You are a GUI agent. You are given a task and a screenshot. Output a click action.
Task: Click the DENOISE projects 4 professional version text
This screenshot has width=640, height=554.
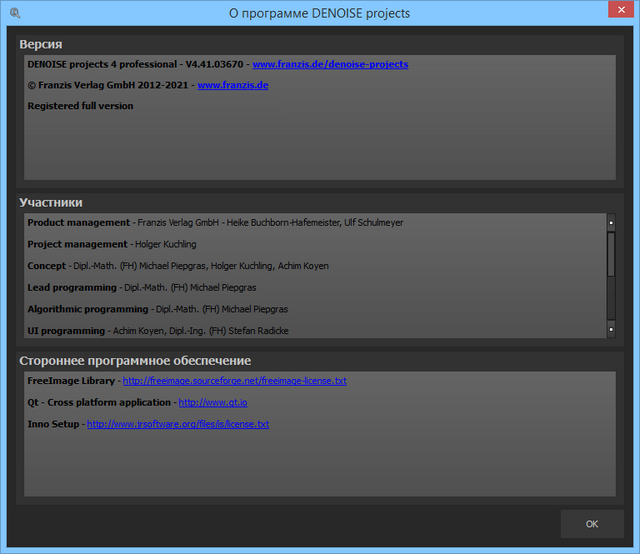(135, 64)
